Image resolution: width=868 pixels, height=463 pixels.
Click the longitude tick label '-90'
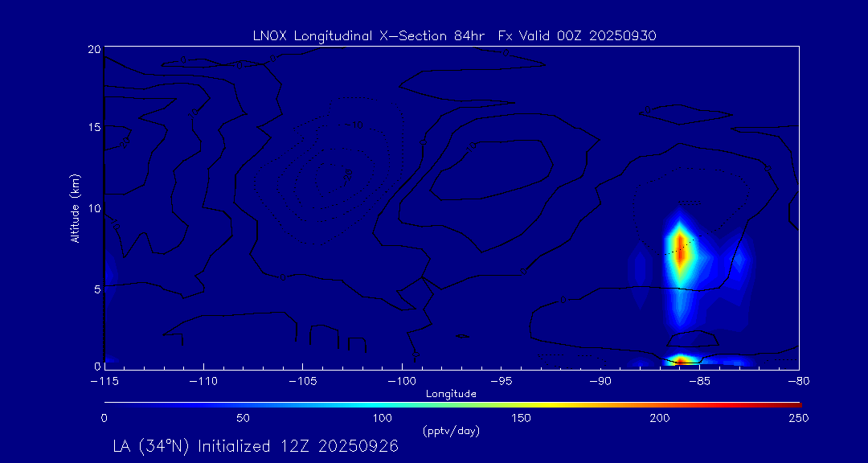pos(600,382)
